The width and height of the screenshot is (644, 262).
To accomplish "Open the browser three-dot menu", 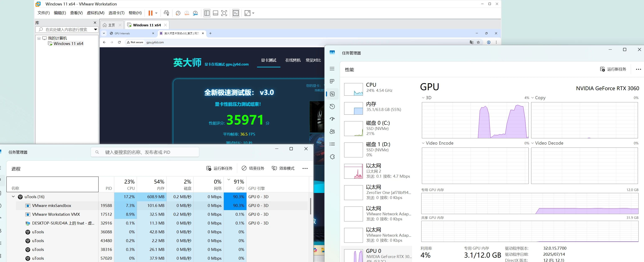I will 496,42.
